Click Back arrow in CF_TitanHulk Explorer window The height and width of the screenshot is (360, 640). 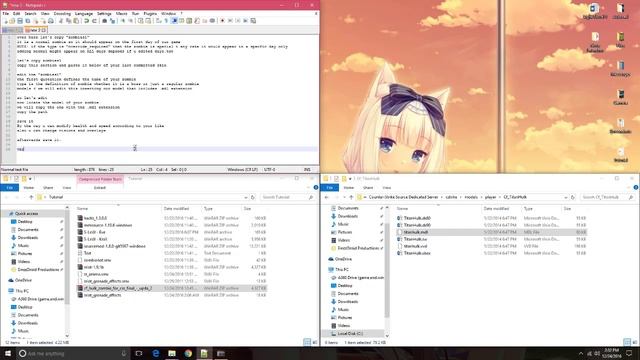click(327, 197)
